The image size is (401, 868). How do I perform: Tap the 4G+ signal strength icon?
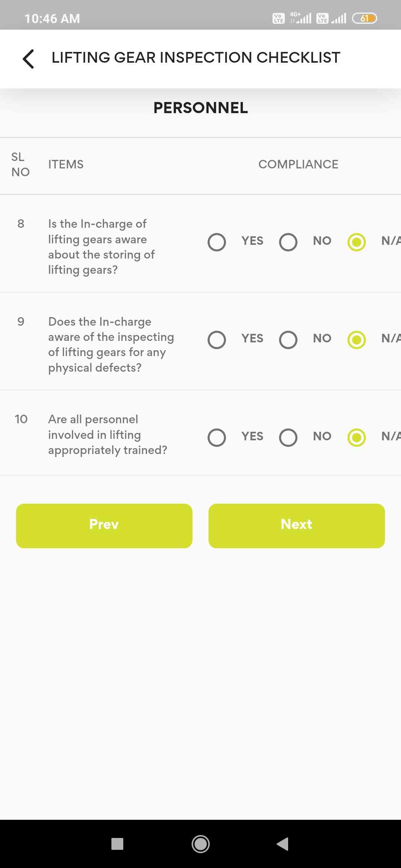301,18
